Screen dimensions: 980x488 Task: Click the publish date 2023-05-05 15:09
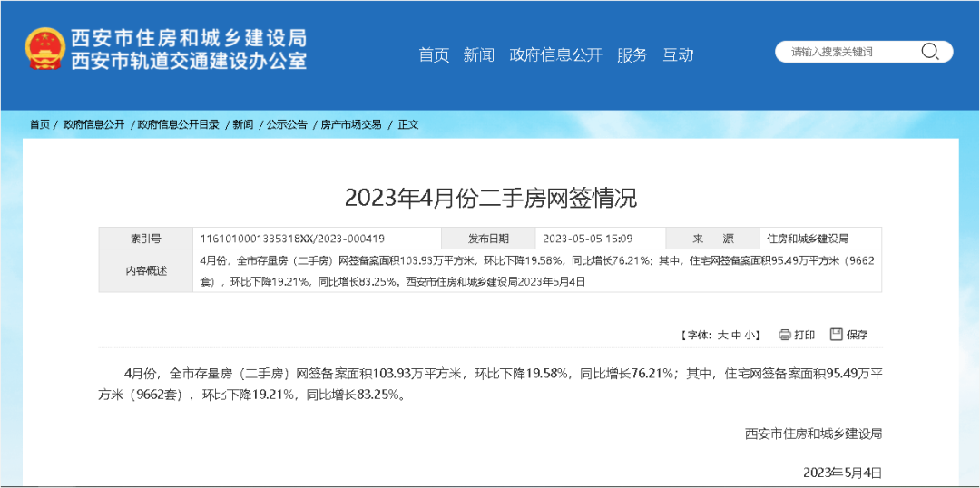tap(588, 239)
